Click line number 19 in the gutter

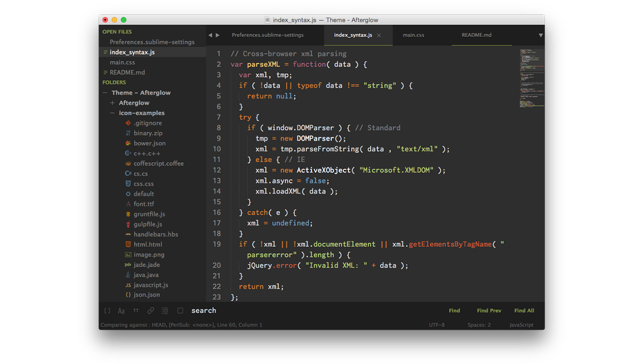(x=216, y=244)
